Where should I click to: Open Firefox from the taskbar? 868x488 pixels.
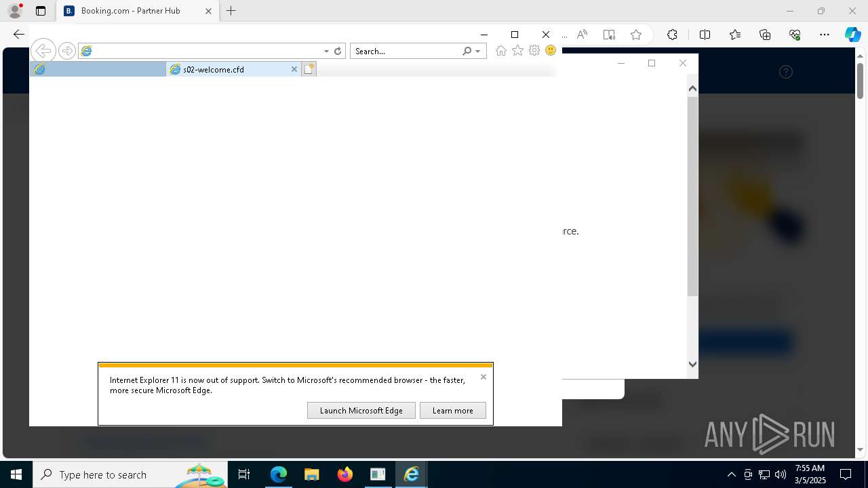coord(345,474)
